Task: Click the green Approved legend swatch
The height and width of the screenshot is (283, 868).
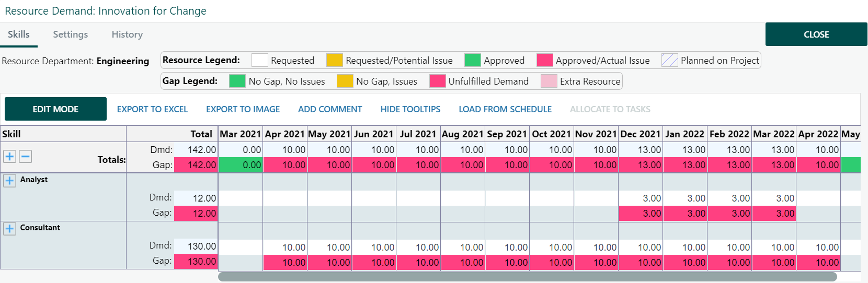Action: coord(473,60)
